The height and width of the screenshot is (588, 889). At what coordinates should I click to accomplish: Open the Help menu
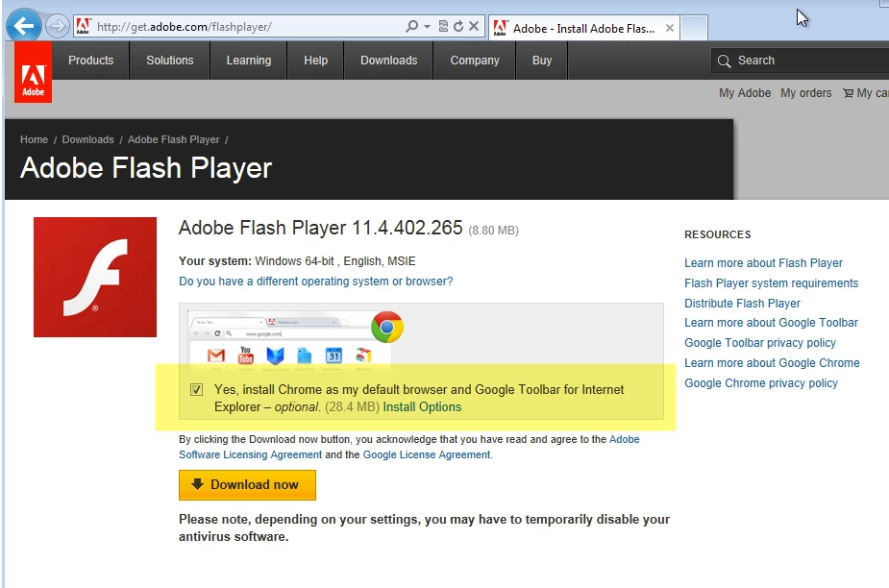coord(315,61)
